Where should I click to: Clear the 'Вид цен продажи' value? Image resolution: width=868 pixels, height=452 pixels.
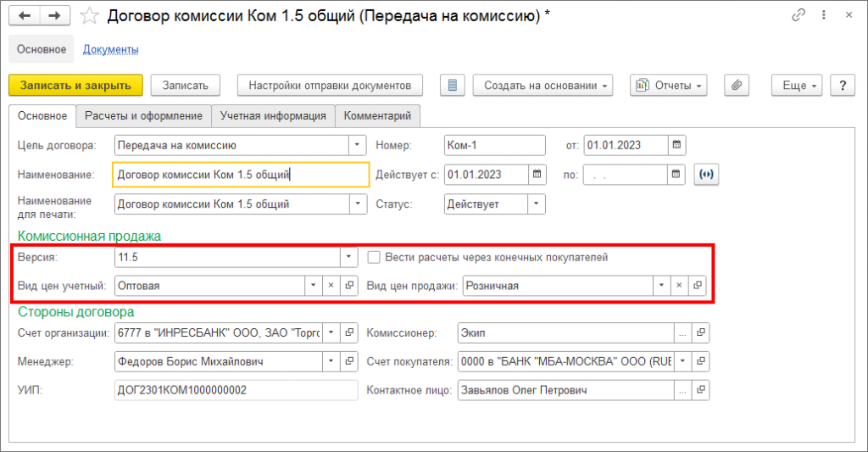(x=679, y=286)
